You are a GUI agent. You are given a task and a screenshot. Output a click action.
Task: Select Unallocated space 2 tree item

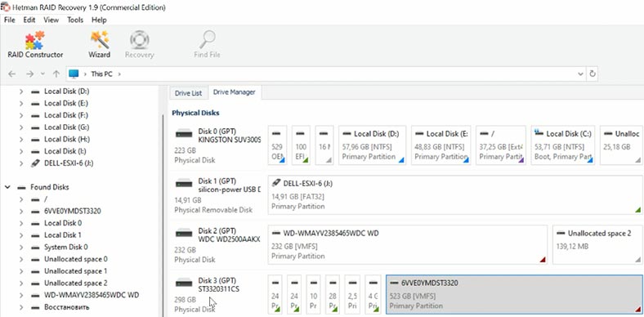pos(75,283)
